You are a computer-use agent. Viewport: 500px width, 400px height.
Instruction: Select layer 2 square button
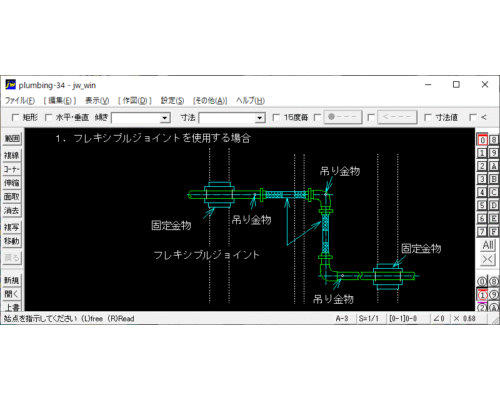click(482, 166)
